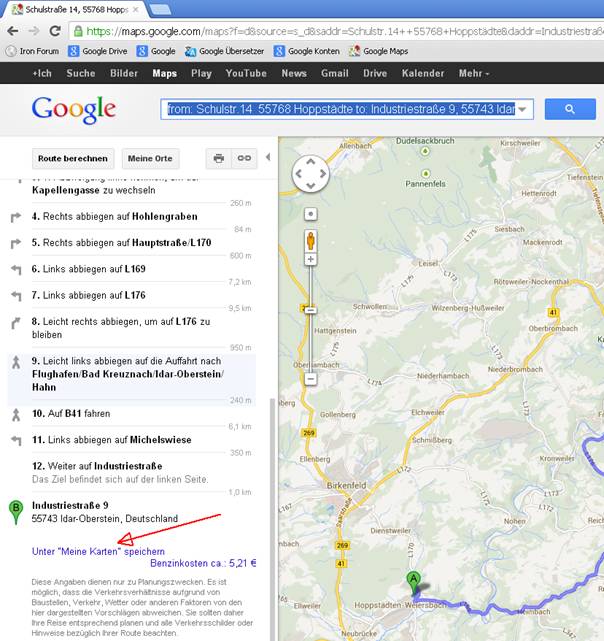Viewport: 604px width, 641px height.
Task: Click the browser Forward arrow
Action: point(34,31)
